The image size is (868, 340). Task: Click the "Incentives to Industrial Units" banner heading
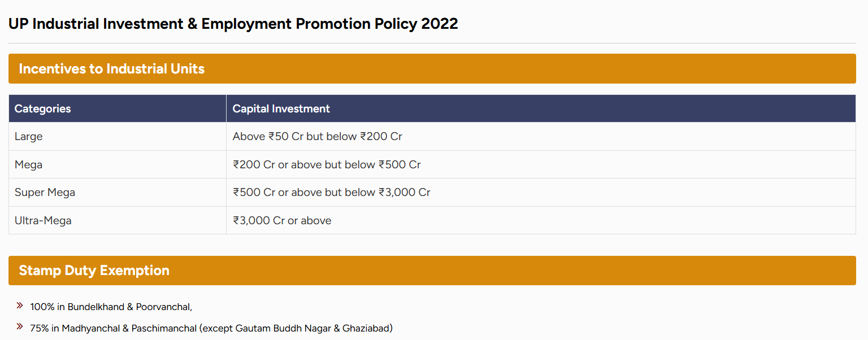(112, 69)
